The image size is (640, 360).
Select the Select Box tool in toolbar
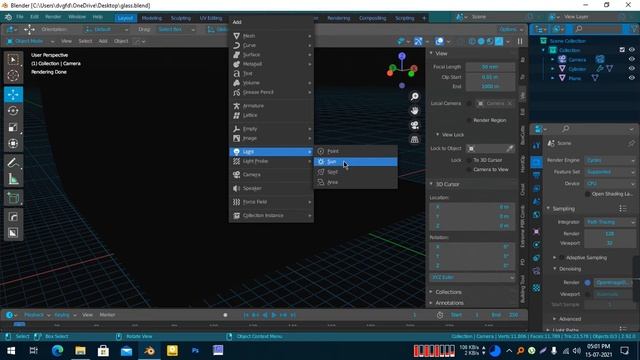pyautogui.click(x=13, y=60)
